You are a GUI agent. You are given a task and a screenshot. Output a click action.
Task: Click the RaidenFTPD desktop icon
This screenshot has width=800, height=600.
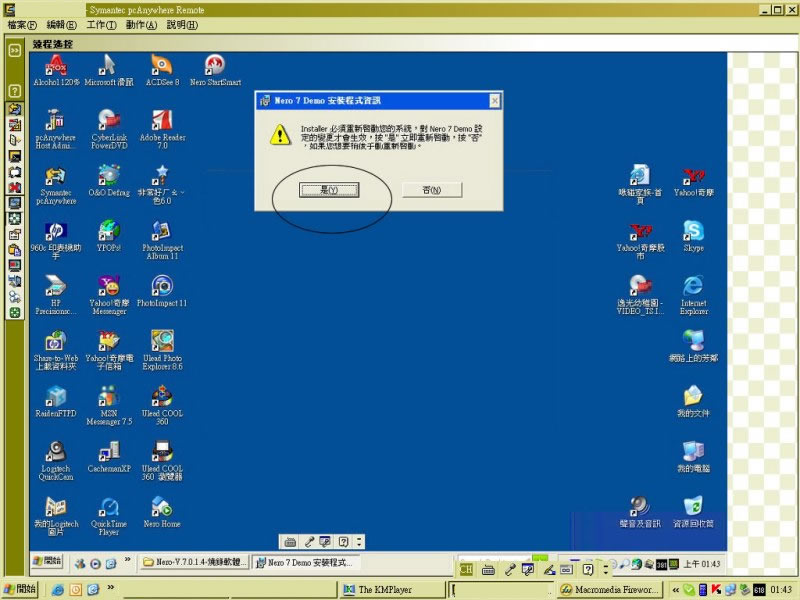coord(56,402)
